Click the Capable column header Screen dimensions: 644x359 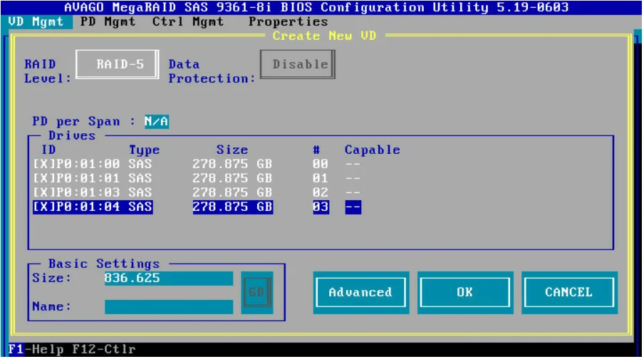click(372, 150)
